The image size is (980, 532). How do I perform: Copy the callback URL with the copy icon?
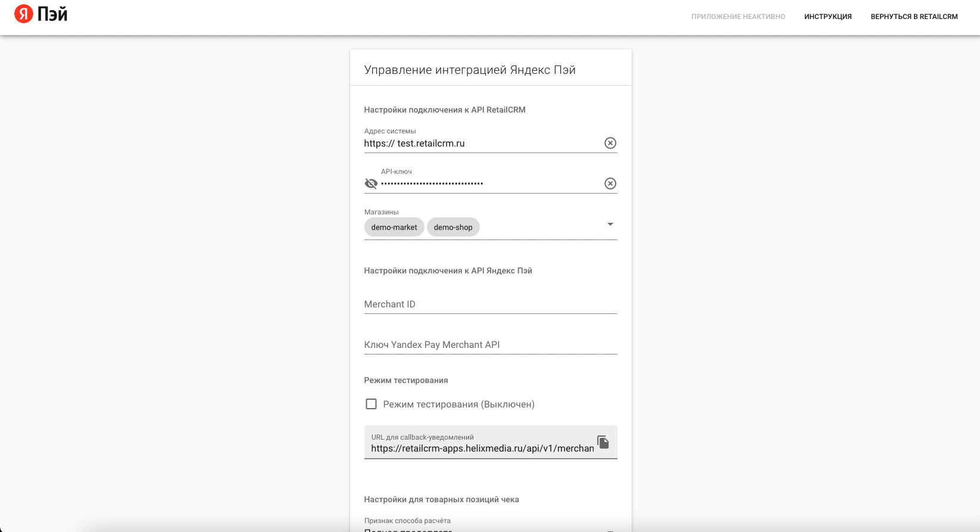click(x=603, y=442)
